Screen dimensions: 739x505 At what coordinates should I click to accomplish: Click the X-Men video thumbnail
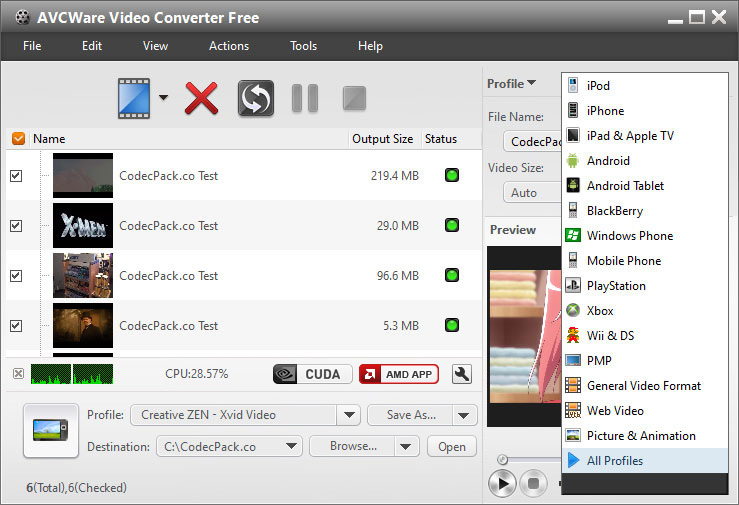pyautogui.click(x=83, y=225)
